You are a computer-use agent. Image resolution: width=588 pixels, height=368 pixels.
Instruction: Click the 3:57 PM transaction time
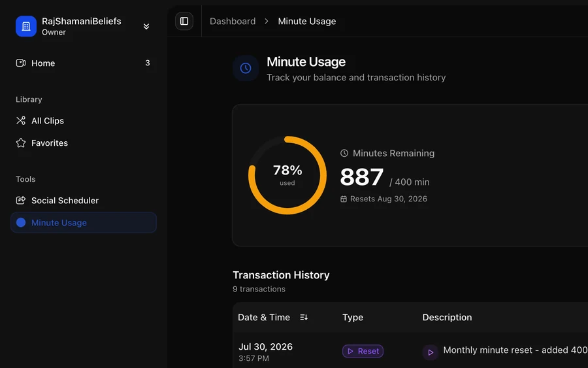[x=253, y=358]
